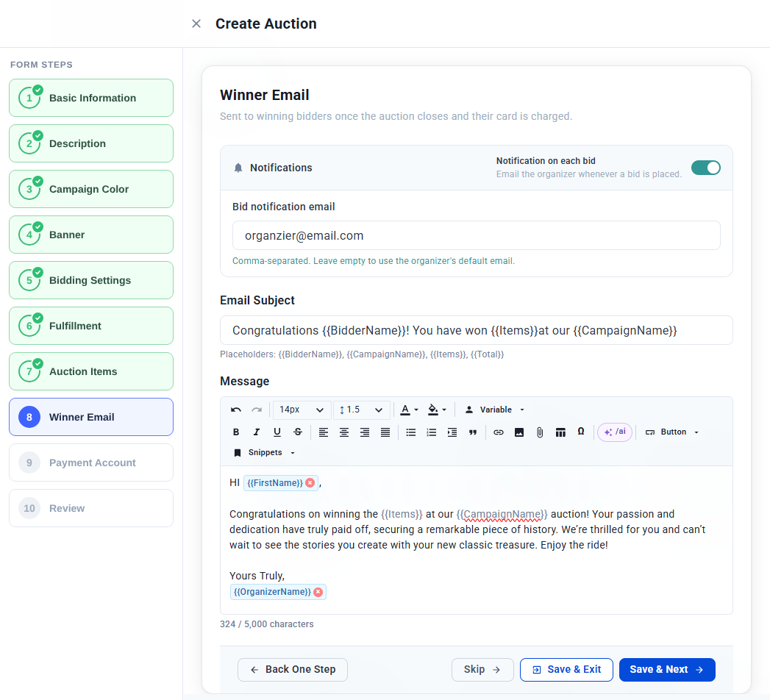Go to Fulfillment step
This screenshot has width=770, height=700.
pos(91,326)
